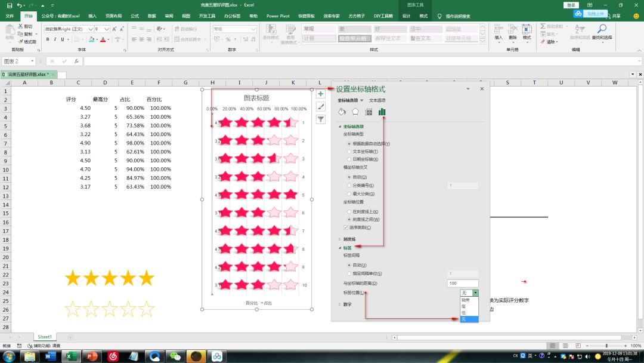
Task: Open Chart Styles paintbrush button
Action: 320,106
